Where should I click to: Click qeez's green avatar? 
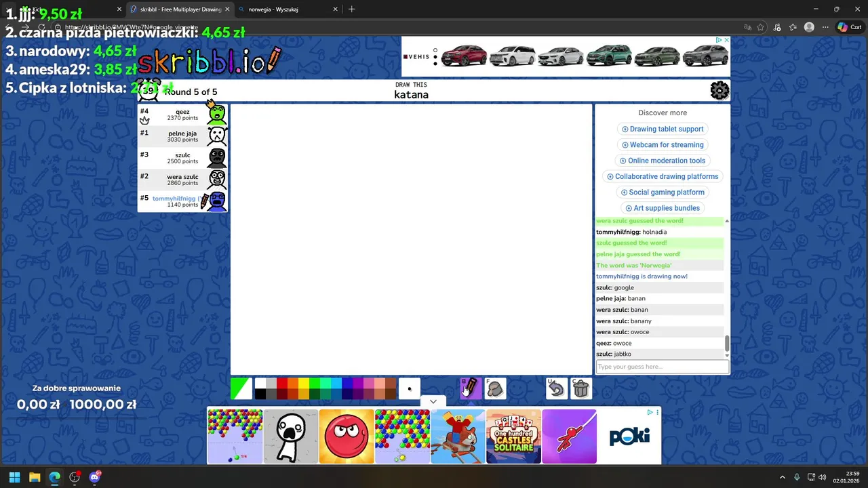(x=217, y=114)
